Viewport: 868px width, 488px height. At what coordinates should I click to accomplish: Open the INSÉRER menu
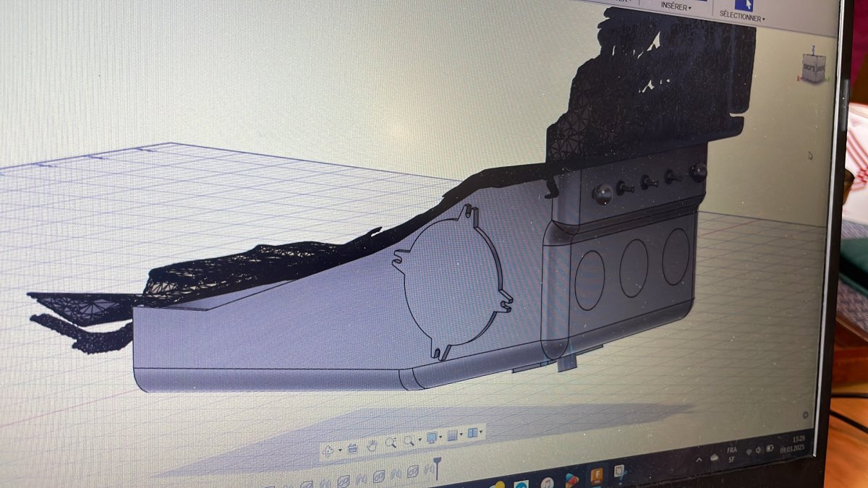[x=676, y=7]
